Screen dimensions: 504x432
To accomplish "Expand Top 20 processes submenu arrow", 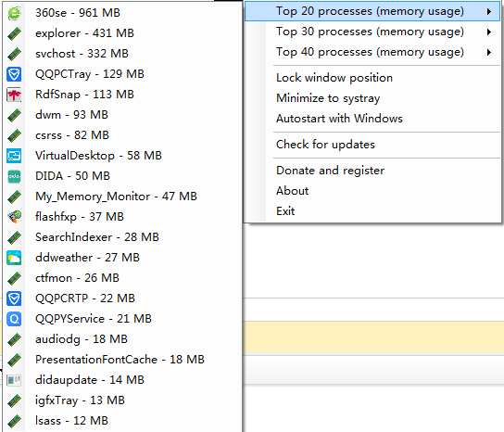I will point(489,11).
